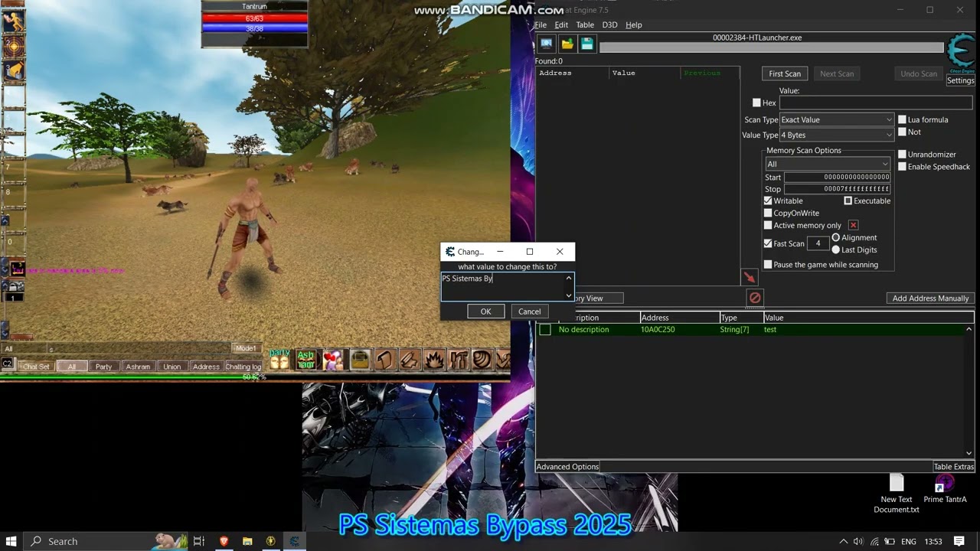Image resolution: width=980 pixels, height=551 pixels.
Task: Click OK in the Change Value dialog
Action: point(485,311)
